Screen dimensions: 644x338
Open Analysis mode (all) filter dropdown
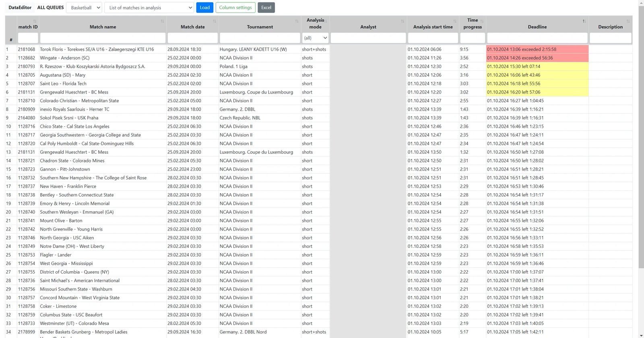(x=315, y=38)
